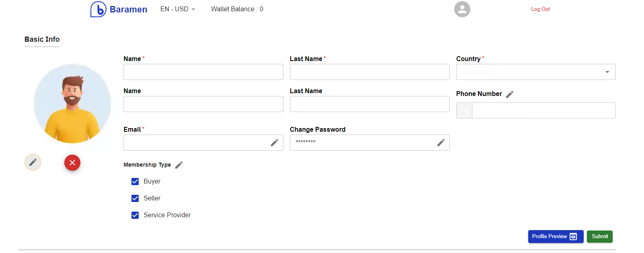Click the Log Out link

coord(540,9)
